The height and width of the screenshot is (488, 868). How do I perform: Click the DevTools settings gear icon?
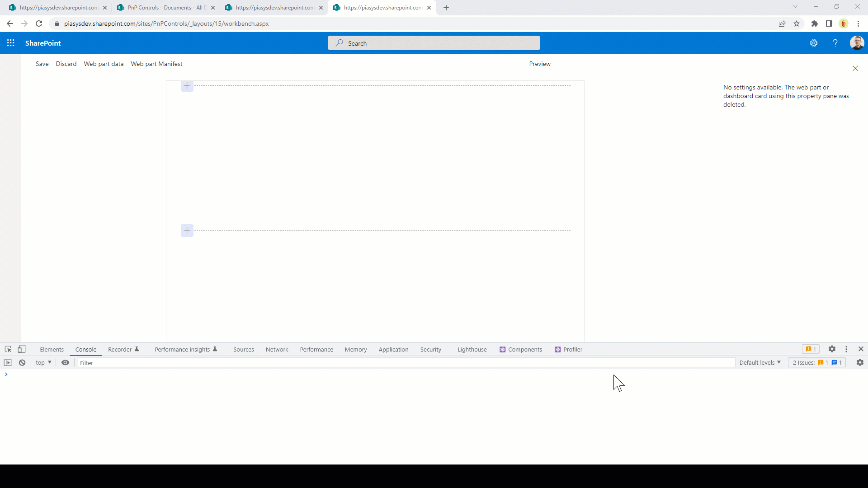click(x=832, y=349)
